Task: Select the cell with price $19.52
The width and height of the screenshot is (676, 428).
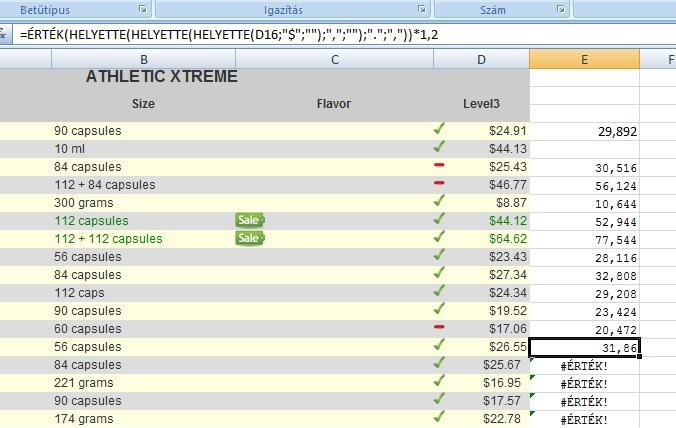Action: [x=482, y=311]
